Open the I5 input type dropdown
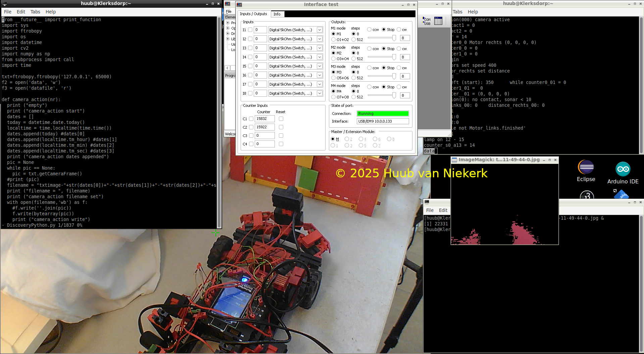This screenshot has height=354, width=644. point(319,66)
